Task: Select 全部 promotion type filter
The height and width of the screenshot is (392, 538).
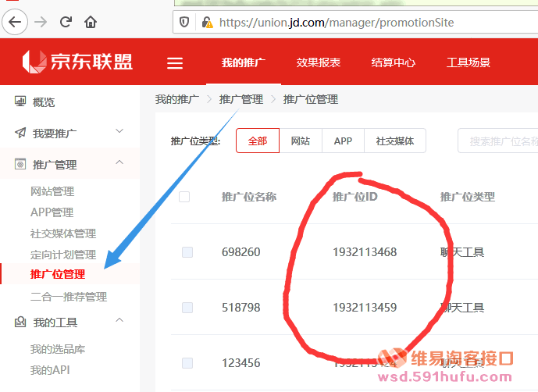Action: point(258,141)
